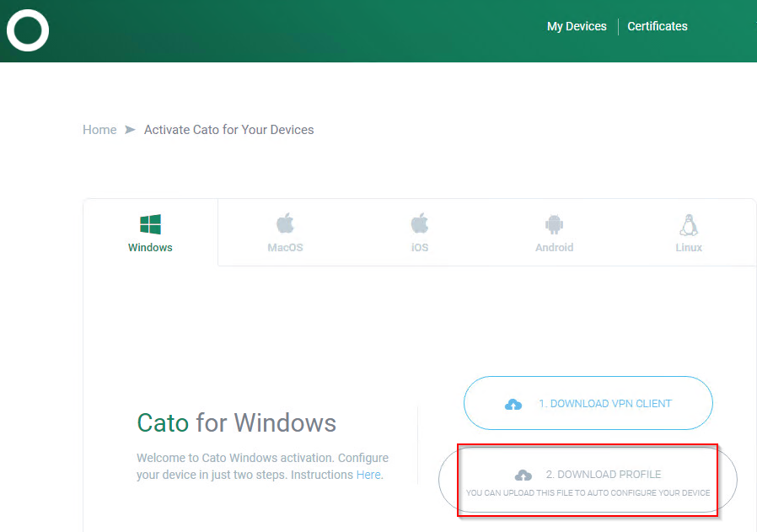Screen dimensions: 757x532
Task: Navigate back using the Home breadcrumb link
Action: coord(99,130)
